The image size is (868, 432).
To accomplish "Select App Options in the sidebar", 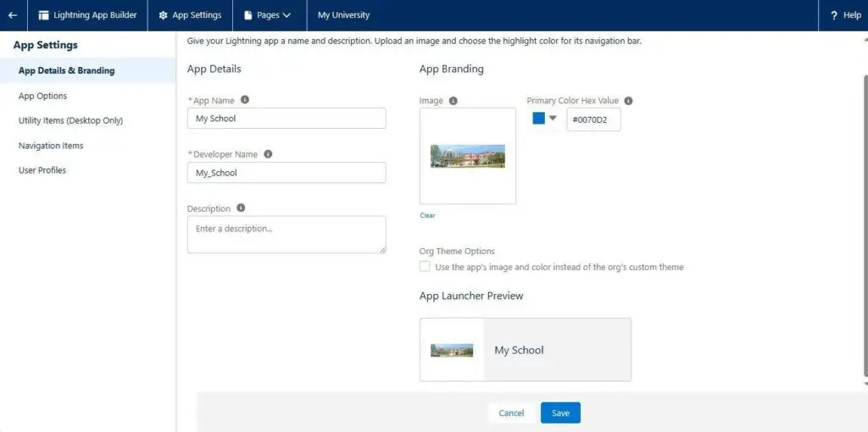I will pyautogui.click(x=42, y=96).
